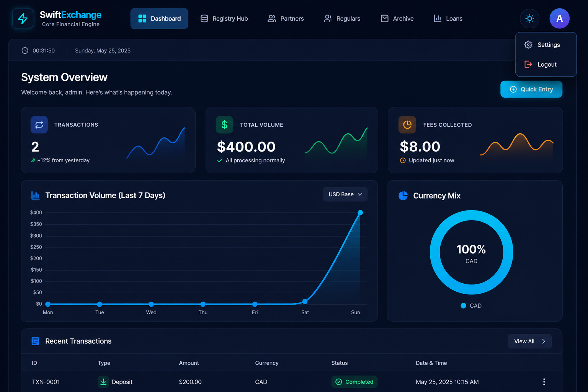
Task: Open the admin avatar menu
Action: (x=559, y=18)
